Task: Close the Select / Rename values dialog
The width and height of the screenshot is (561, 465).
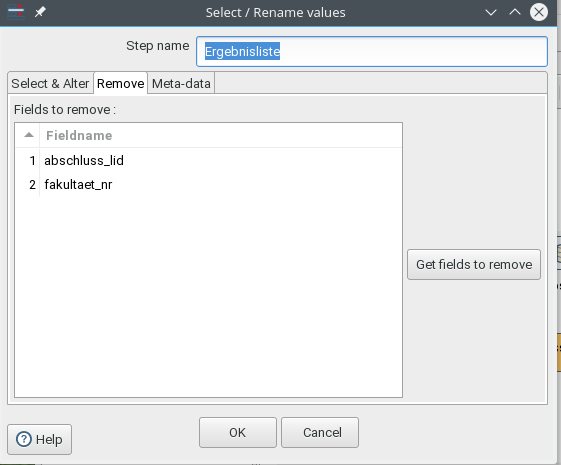Action: pos(539,13)
